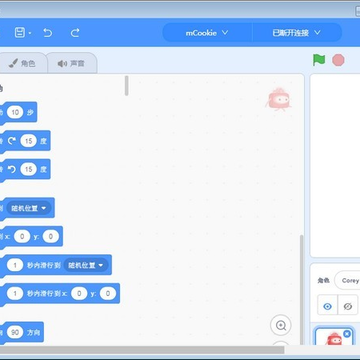The height and width of the screenshot is (360, 360).
Task: Click the 90 direction value field
Action: click(15, 332)
